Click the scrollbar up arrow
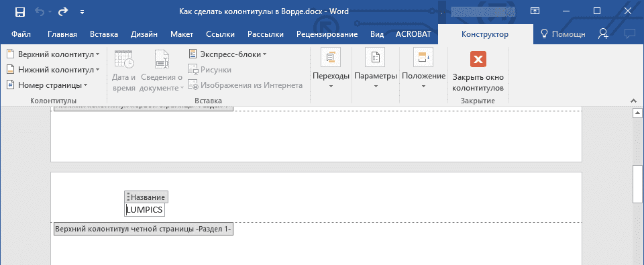Image resolution: width=644 pixels, height=265 pixels. pyautogui.click(x=637, y=112)
